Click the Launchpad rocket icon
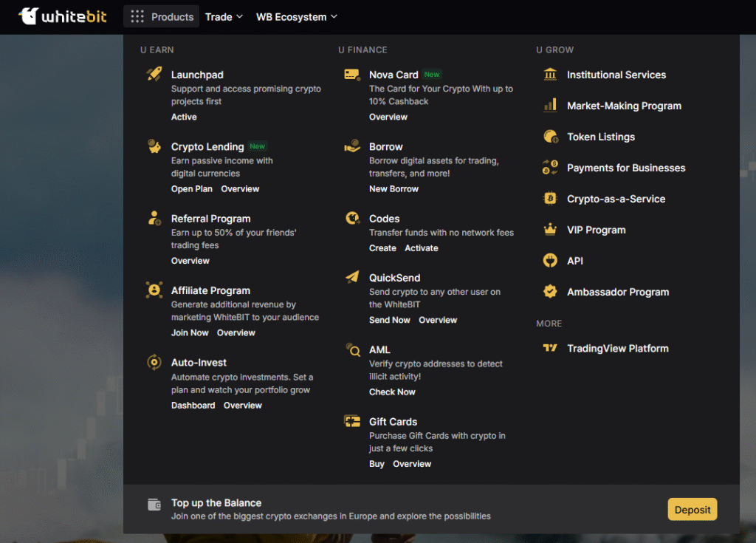Viewport: 756px width, 543px height. [154, 74]
